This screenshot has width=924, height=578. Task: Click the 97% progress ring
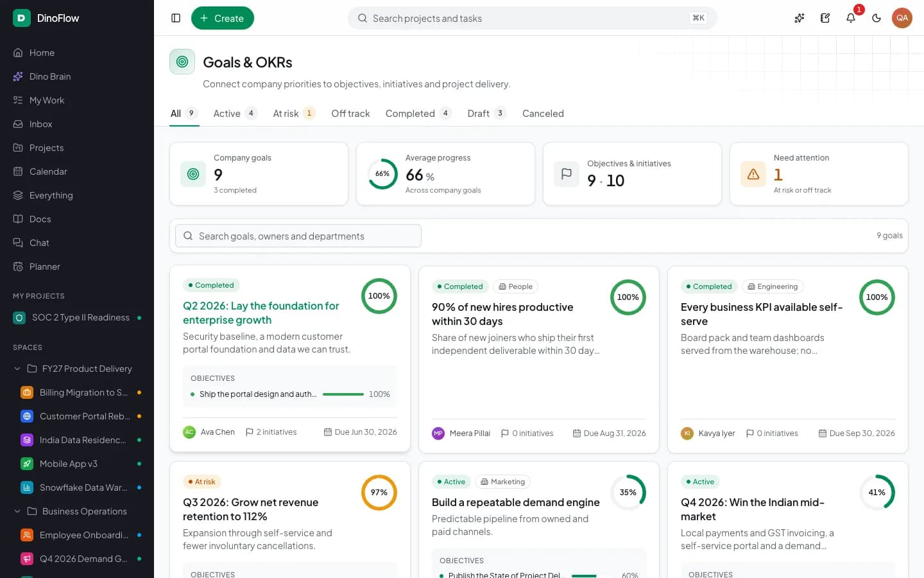click(379, 493)
